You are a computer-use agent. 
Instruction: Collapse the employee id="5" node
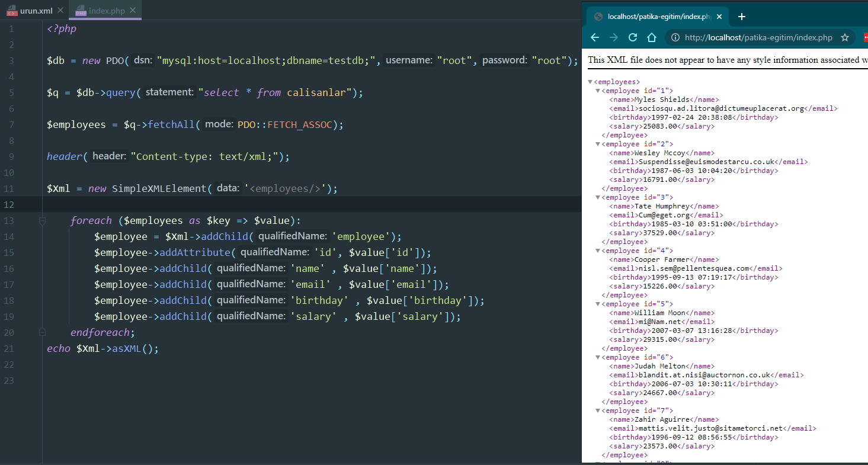pos(598,304)
